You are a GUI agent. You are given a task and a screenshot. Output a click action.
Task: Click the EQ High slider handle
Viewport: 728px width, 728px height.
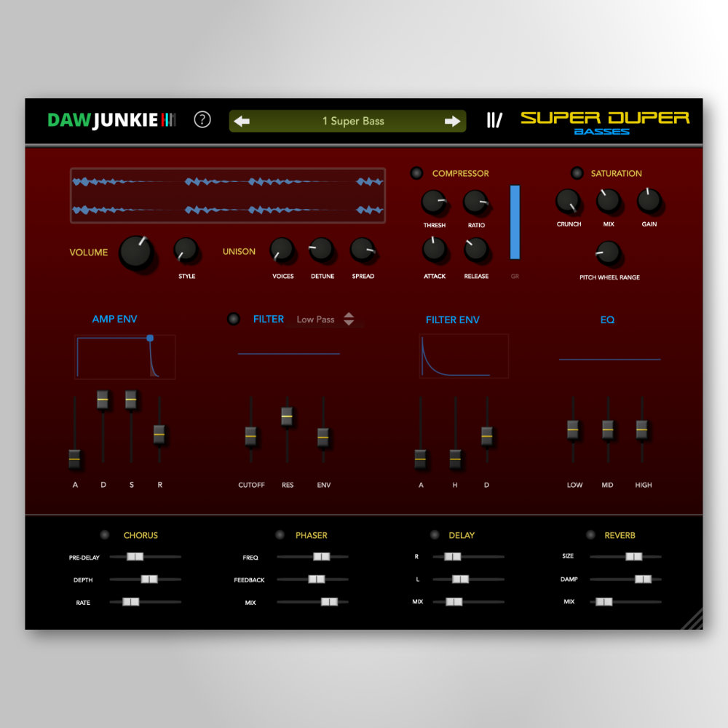click(x=641, y=430)
